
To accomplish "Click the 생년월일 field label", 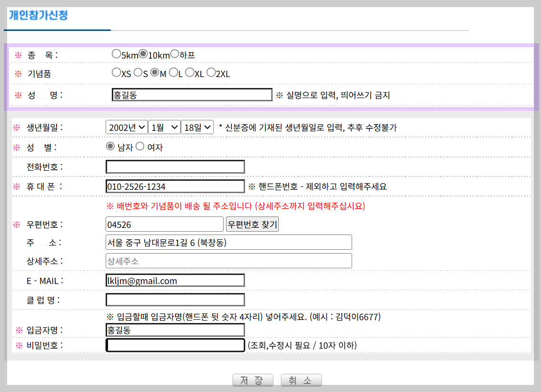I will [44, 127].
